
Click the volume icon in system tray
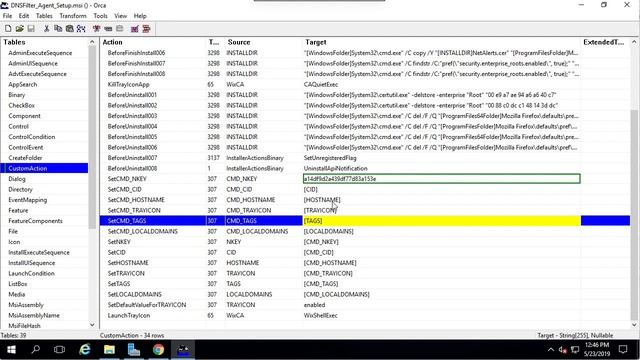[563, 349]
